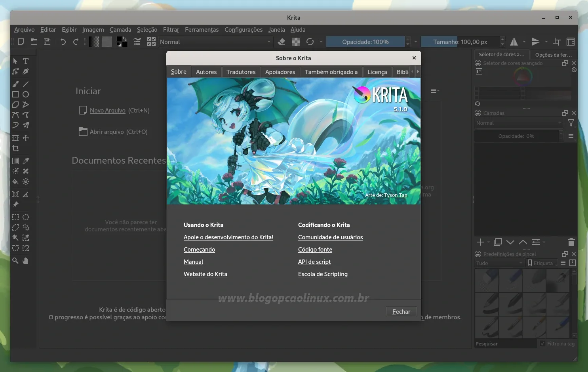Select the Transform tool
The height and width of the screenshot is (372, 588).
15,138
